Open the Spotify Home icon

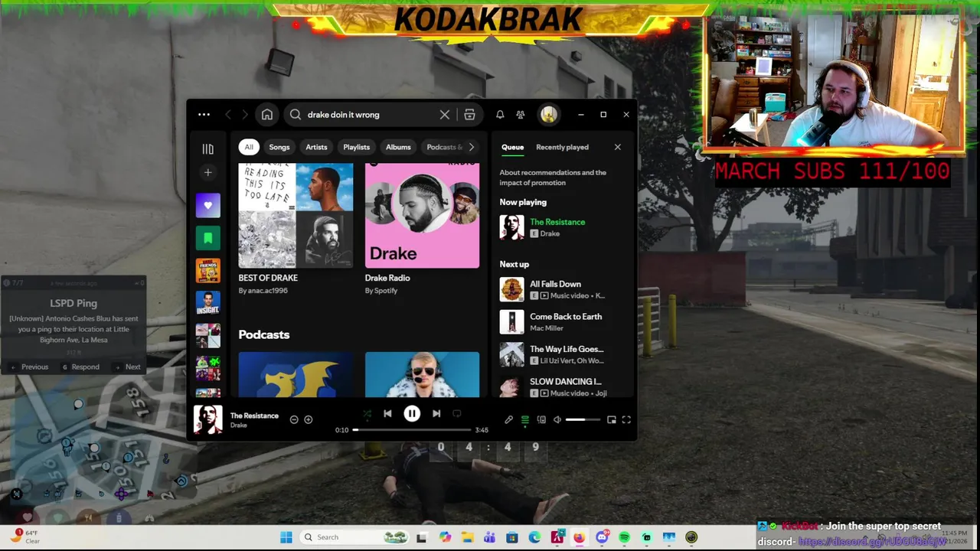click(x=267, y=115)
